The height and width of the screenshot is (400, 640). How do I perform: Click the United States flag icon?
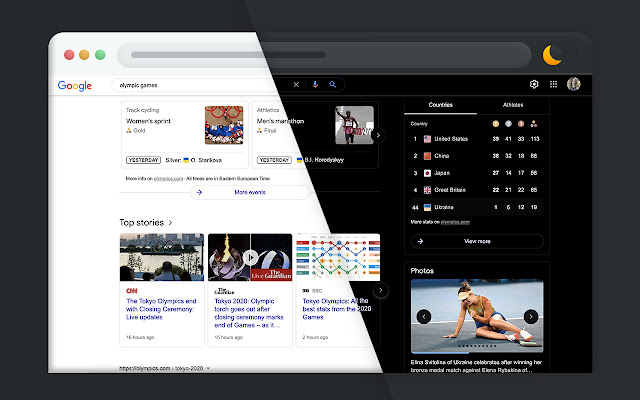(x=427, y=139)
